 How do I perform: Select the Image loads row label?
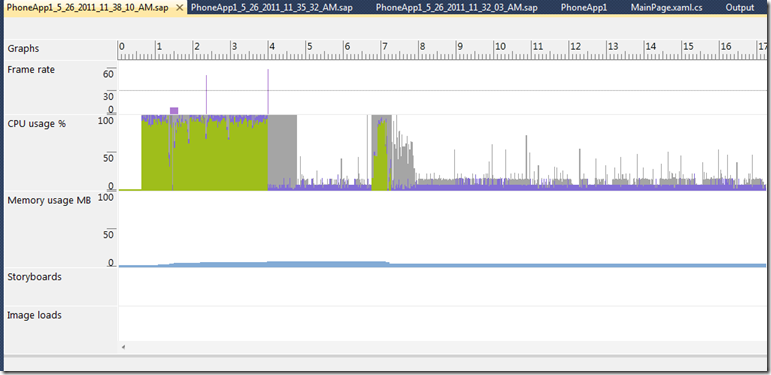click(x=34, y=315)
